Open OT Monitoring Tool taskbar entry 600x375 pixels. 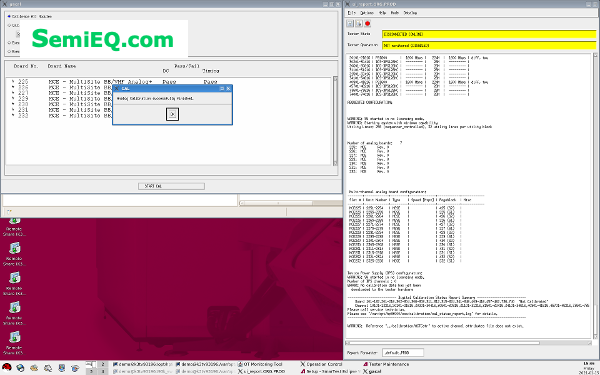point(260,364)
